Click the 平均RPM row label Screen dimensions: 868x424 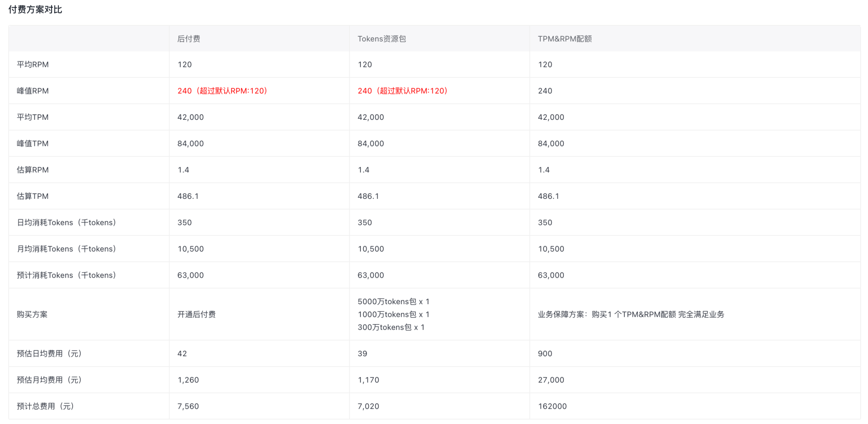tap(33, 65)
